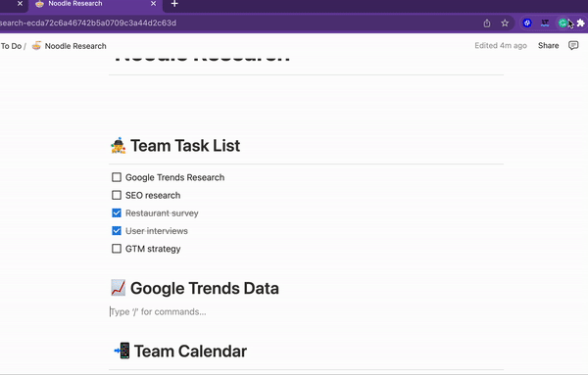
Task: Click the noodle bowl breadcrumb emoji icon
Action: click(36, 46)
